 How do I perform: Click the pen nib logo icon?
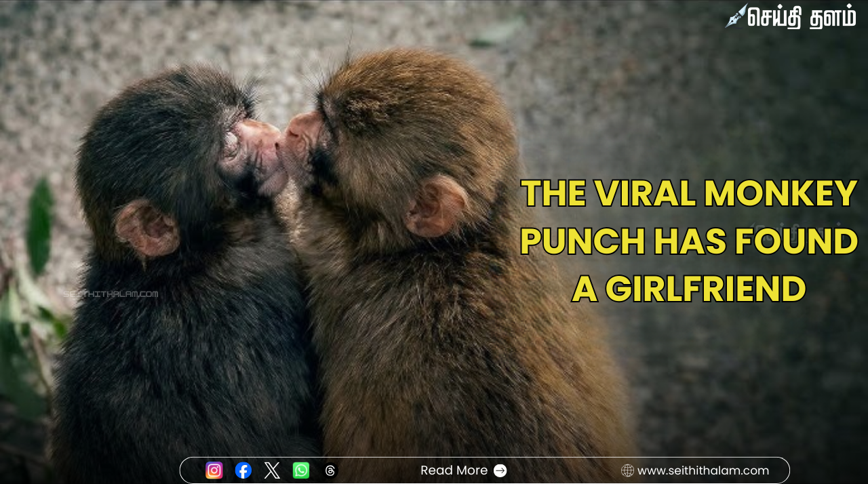click(x=736, y=16)
